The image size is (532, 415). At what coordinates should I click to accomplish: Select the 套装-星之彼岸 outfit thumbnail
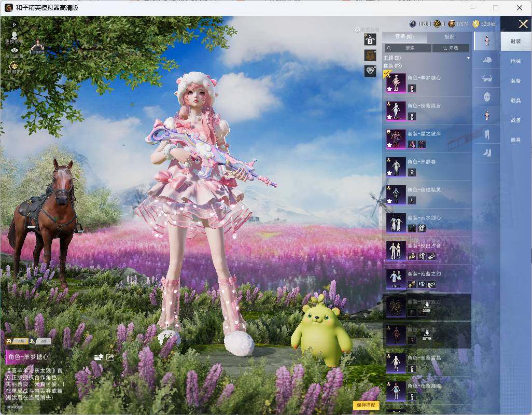pos(396,139)
